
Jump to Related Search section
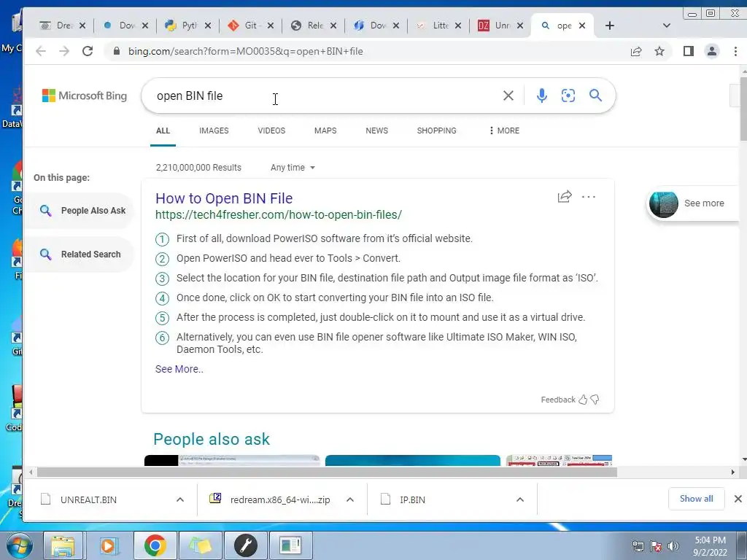click(80, 254)
